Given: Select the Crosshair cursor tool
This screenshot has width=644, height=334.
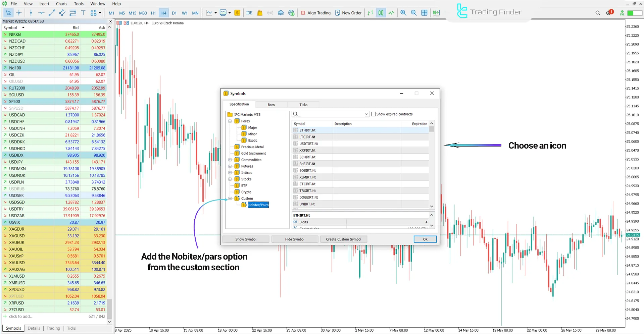Looking at the screenshot, I should coord(19,13).
